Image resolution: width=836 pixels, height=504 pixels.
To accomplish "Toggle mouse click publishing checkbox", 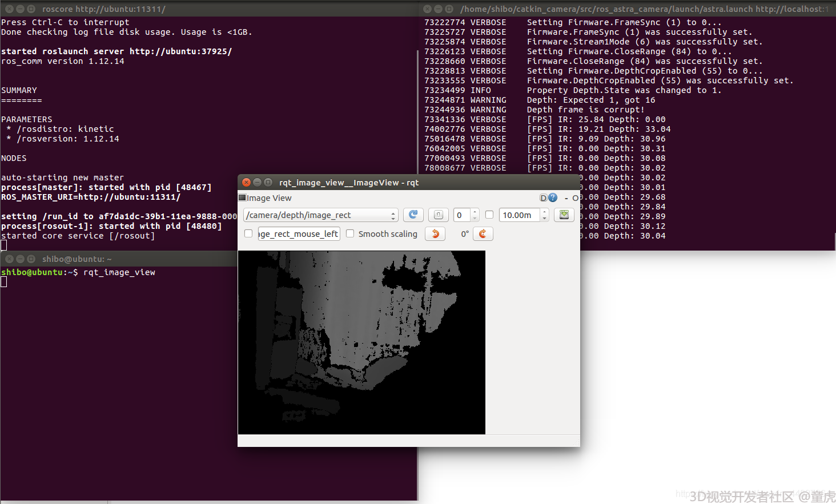I will click(x=248, y=233).
